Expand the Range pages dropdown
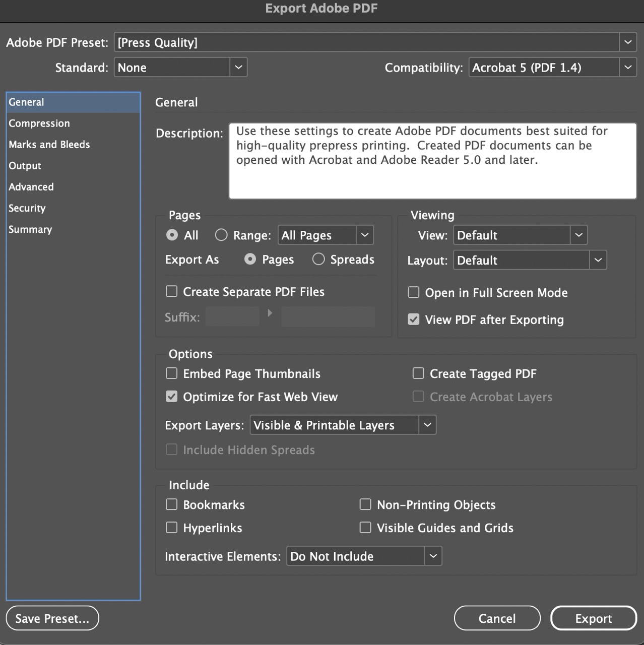The height and width of the screenshot is (645, 644). pos(326,235)
